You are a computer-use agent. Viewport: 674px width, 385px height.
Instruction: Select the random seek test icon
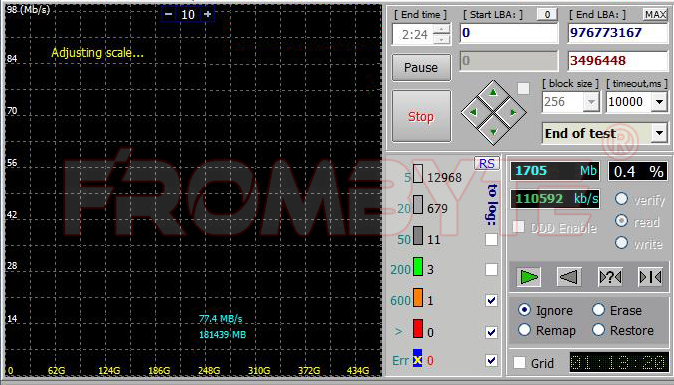pyautogui.click(x=610, y=277)
